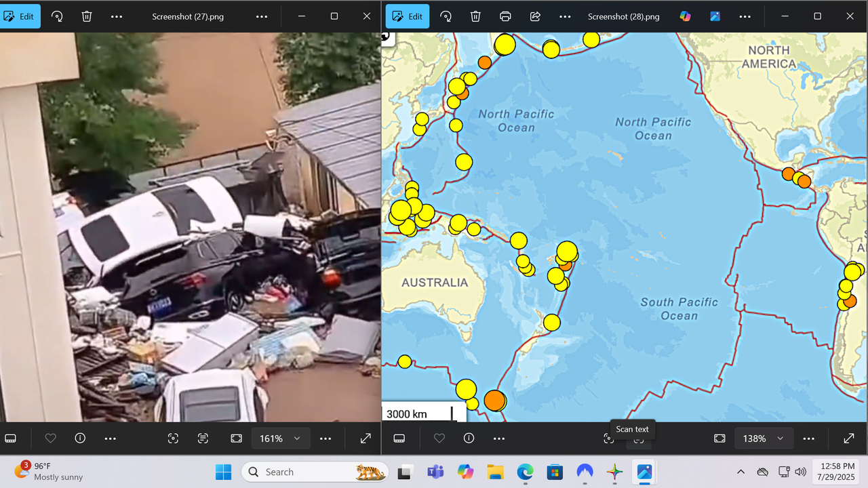The image size is (868, 488).
Task: Fit map image to window at 138%
Action: pos(719,439)
